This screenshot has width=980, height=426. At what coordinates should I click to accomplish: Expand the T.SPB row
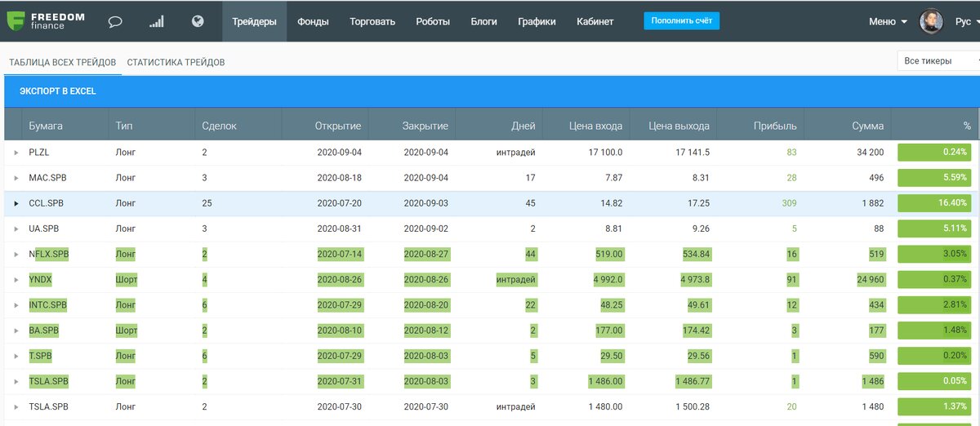[16, 356]
